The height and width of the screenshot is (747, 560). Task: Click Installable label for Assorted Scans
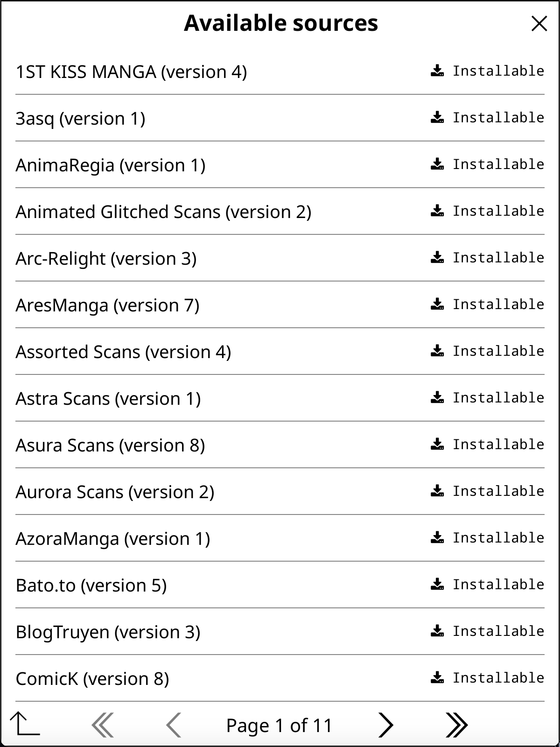(x=498, y=351)
